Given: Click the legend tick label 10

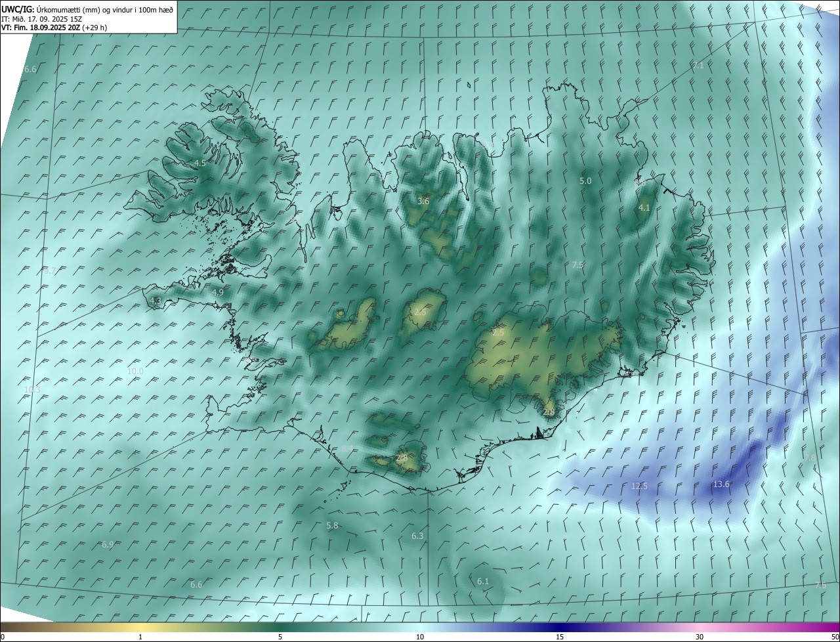Looking at the screenshot, I should click(x=420, y=637).
